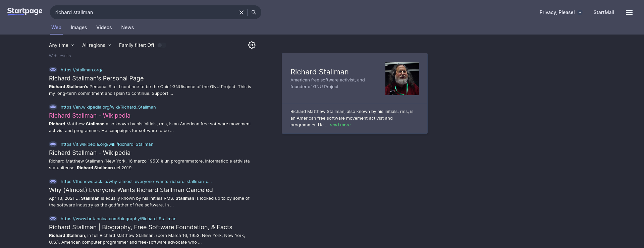
Task: Open the Italian Wikipedia Richard Stallman title
Action: pyautogui.click(x=90, y=153)
